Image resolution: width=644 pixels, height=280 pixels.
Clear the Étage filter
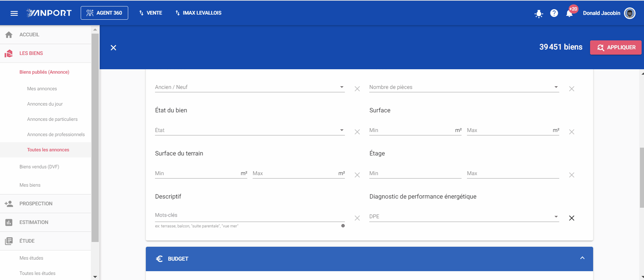[571, 175]
